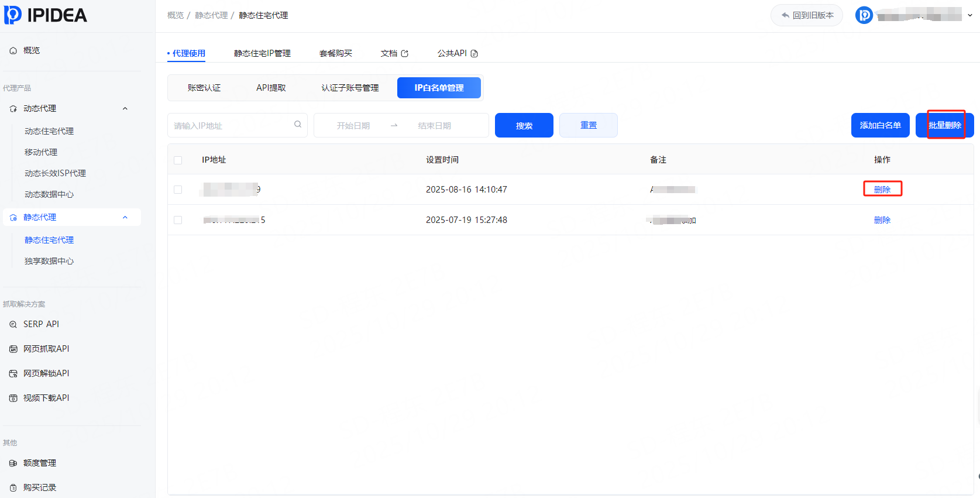
Task: Click the 回到旧版本 button
Action: [x=806, y=15]
